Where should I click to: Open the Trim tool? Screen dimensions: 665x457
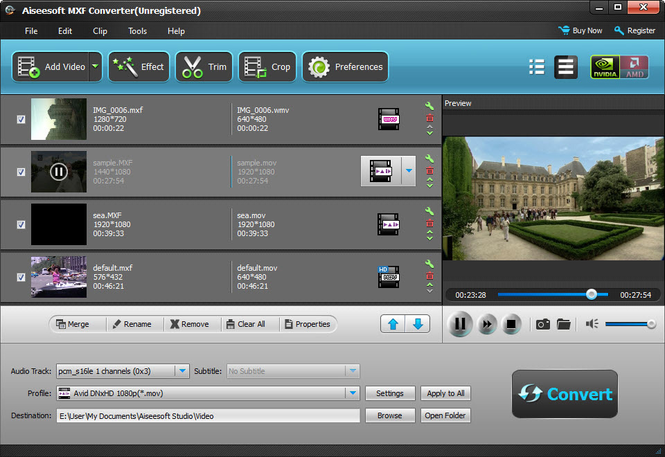tap(204, 67)
